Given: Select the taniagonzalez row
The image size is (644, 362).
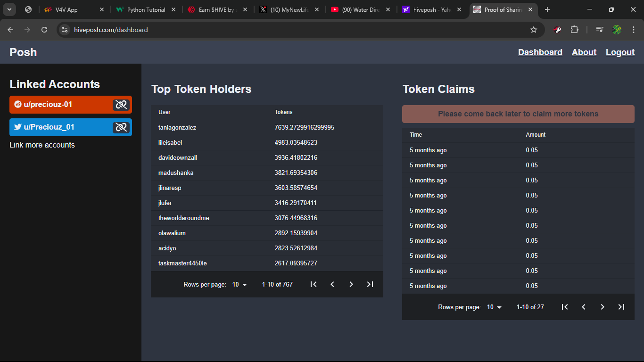Looking at the screenshot, I should click(x=267, y=128).
